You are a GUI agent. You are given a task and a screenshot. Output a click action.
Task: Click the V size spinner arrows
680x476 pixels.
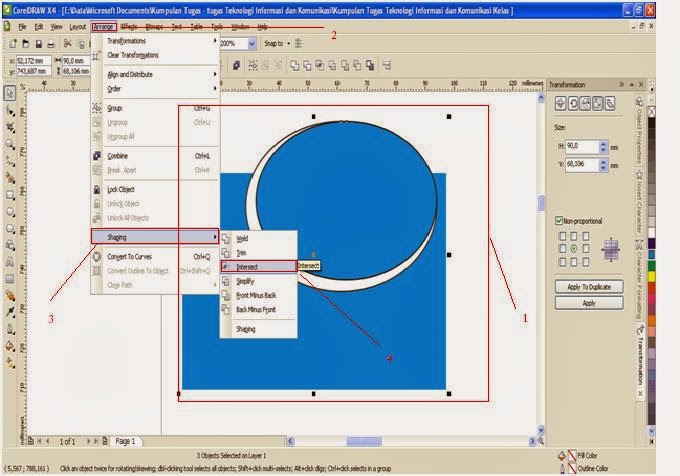(x=603, y=165)
